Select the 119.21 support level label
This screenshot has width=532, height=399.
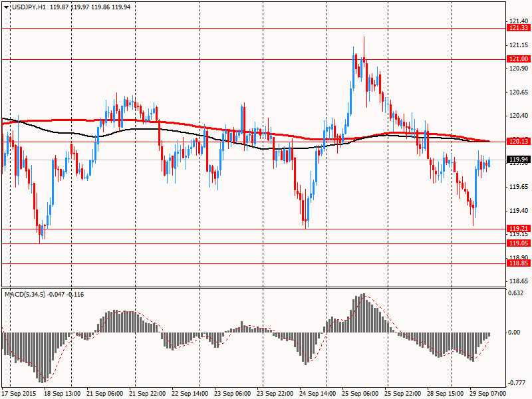(518, 228)
